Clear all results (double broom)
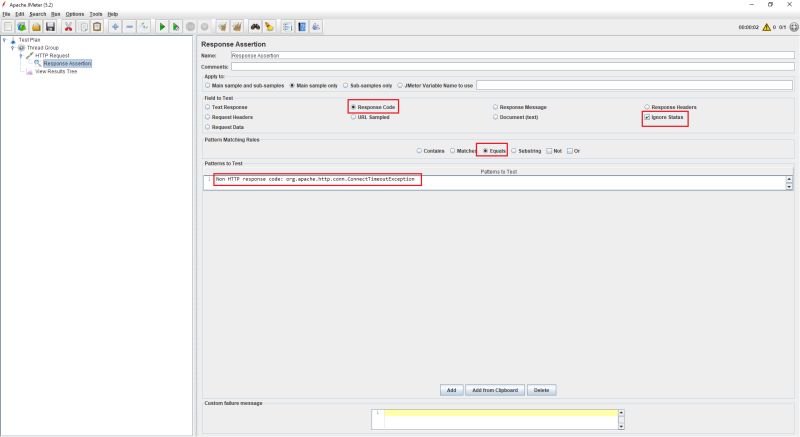 pos(237,27)
